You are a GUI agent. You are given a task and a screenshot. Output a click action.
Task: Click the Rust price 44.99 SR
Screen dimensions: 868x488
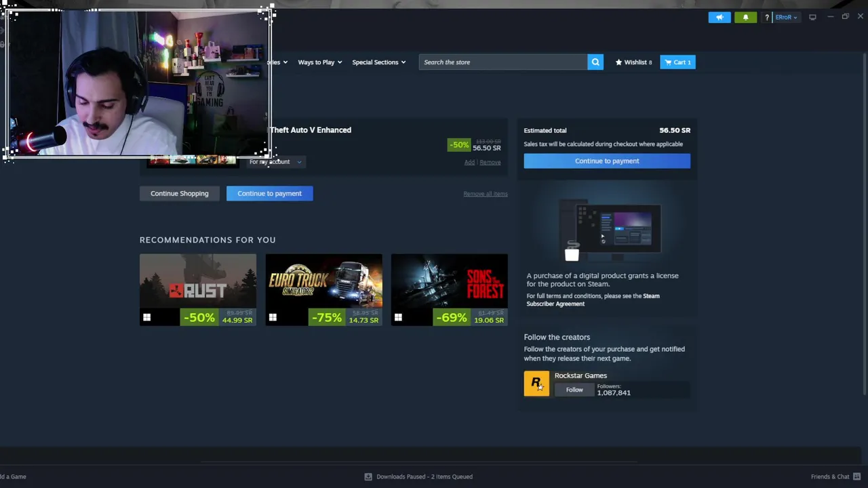click(x=237, y=321)
